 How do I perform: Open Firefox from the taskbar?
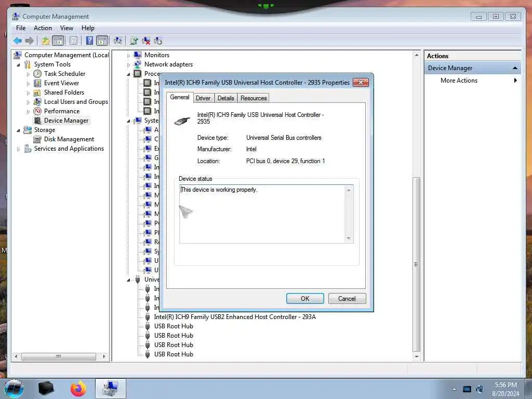coord(78,389)
